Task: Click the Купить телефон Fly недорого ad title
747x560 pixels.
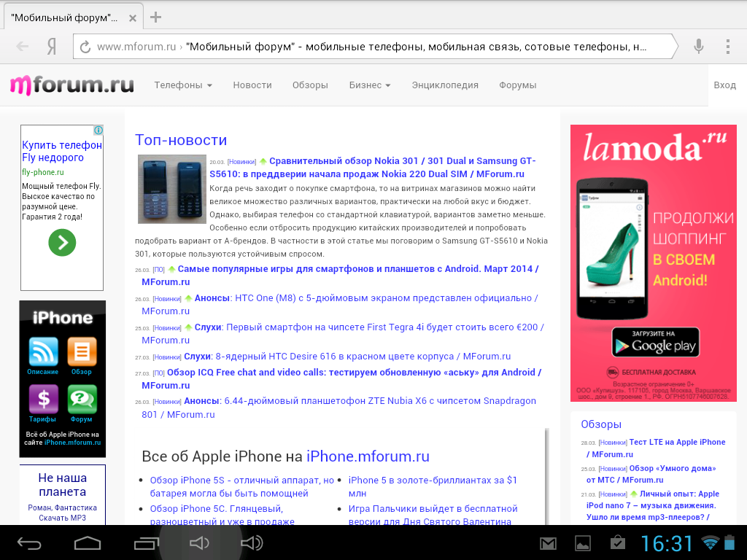Action: [x=62, y=151]
